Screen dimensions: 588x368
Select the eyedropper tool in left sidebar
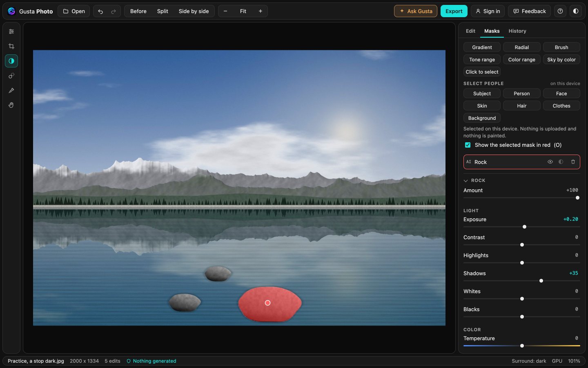click(x=11, y=90)
